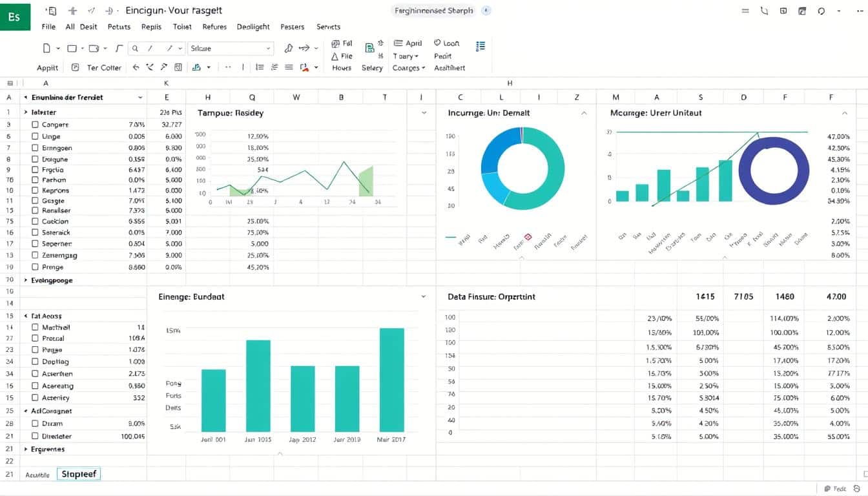Click the Selary sheet icon
Viewport: 868px width, 496px height.
[370, 48]
